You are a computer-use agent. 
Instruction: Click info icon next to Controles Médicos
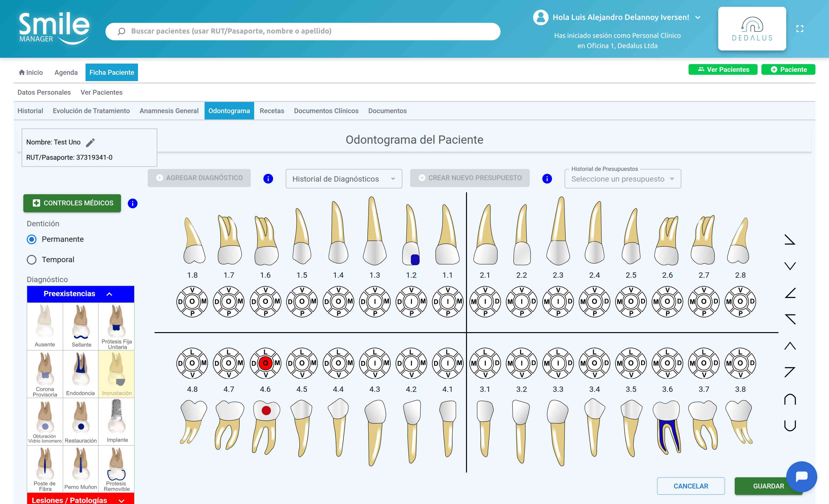tap(133, 203)
